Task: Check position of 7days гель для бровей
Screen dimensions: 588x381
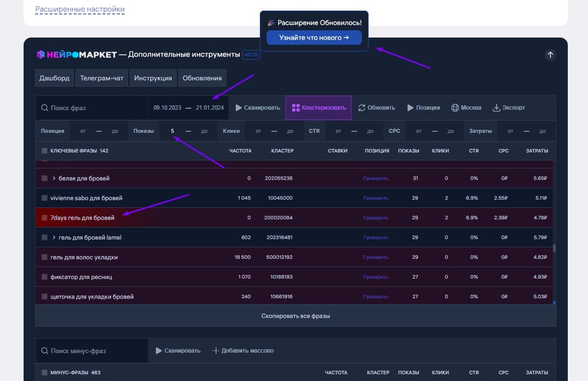Action: click(375, 218)
